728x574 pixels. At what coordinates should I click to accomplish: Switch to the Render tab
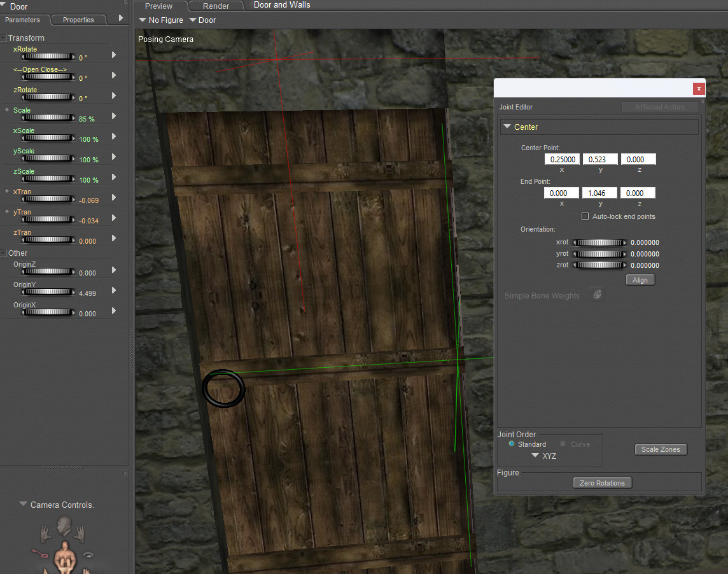coord(216,6)
